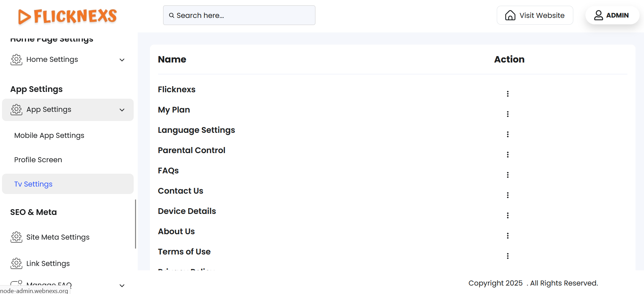Click the Visit Website button

click(x=535, y=16)
